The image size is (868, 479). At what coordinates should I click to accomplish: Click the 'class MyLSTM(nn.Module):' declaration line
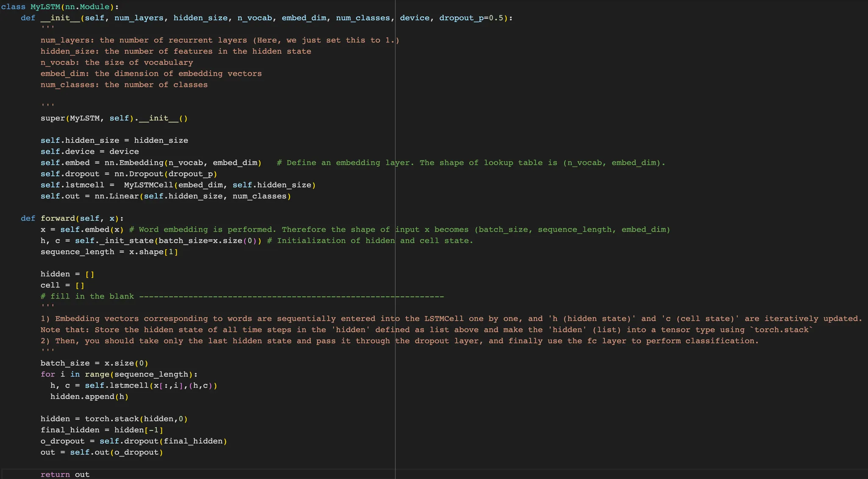60,7
